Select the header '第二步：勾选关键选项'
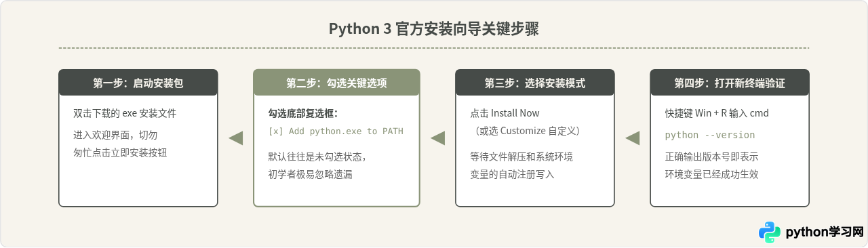This screenshot has width=868, height=248. pyautogui.click(x=336, y=83)
